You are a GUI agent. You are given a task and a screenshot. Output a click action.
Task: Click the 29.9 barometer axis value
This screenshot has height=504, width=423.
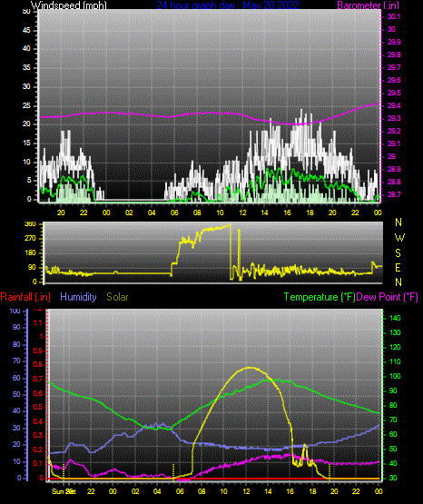394,42
